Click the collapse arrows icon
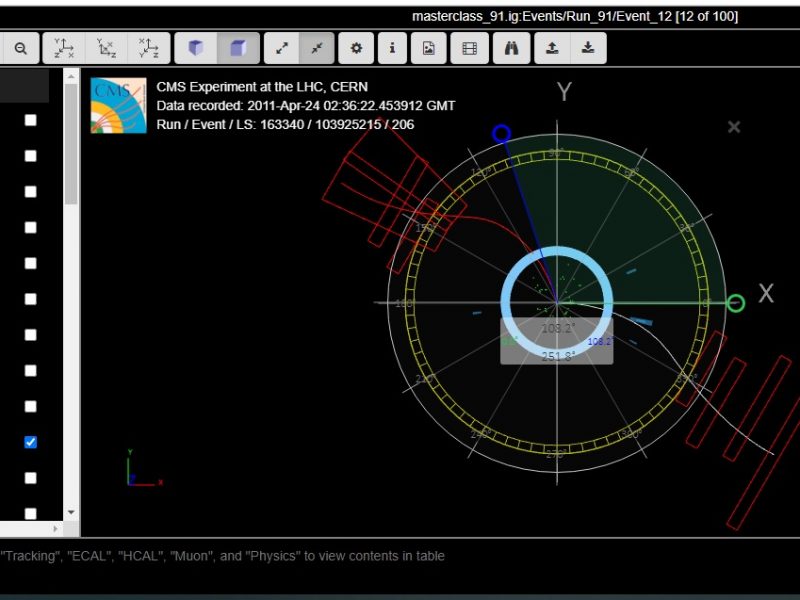 pos(316,48)
